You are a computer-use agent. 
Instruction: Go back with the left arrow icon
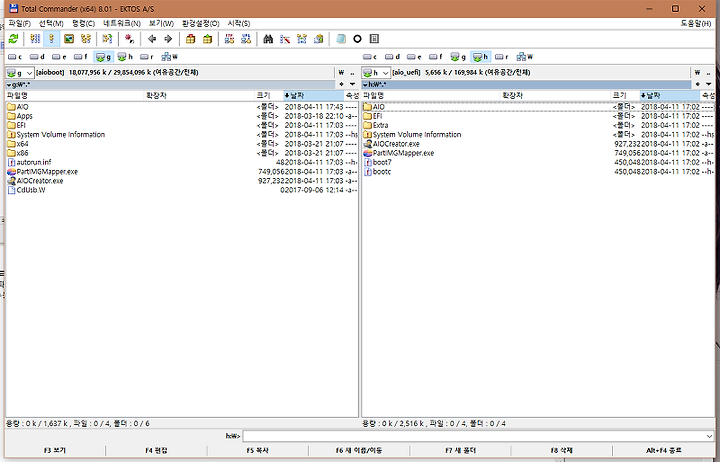(152, 39)
